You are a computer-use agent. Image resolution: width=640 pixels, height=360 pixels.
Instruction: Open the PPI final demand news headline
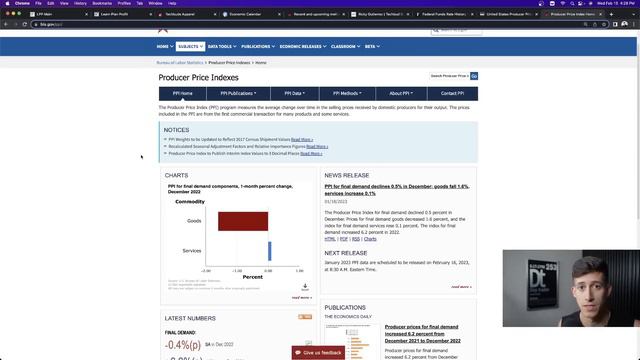click(x=397, y=190)
